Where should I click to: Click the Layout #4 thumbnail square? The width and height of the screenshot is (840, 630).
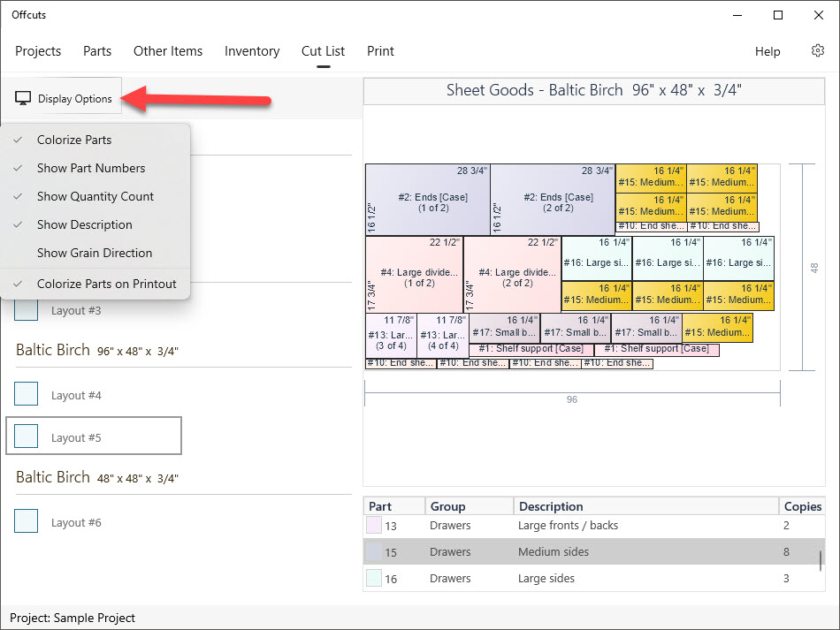[27, 394]
